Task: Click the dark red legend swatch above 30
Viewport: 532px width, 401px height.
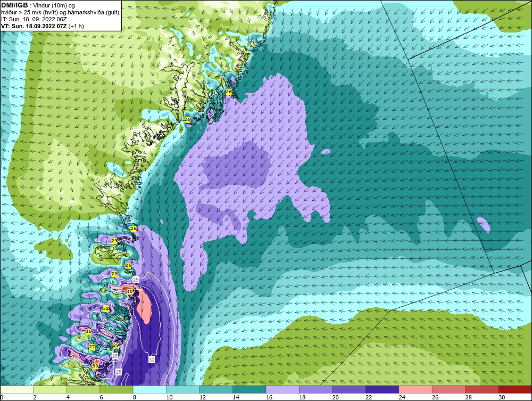Action: point(516,389)
